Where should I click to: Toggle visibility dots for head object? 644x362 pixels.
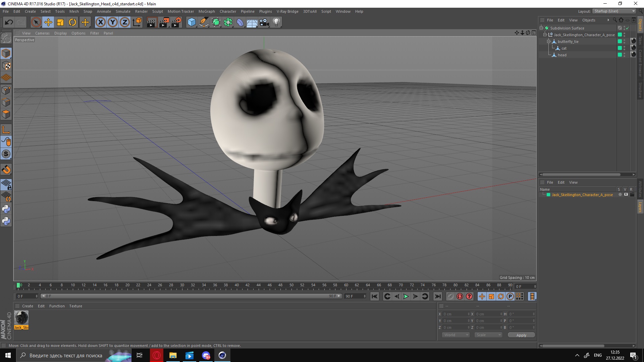tap(624, 55)
